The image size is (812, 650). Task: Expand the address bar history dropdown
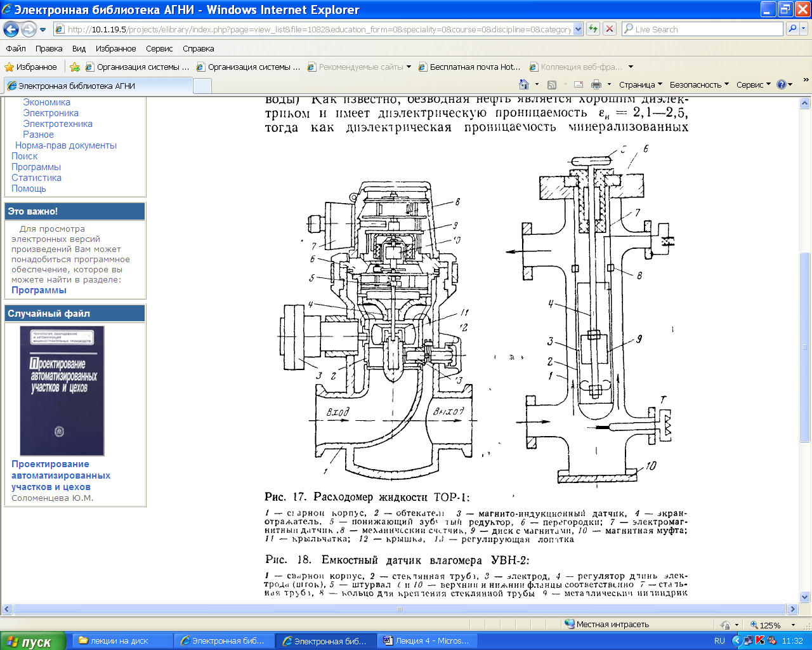click(578, 29)
